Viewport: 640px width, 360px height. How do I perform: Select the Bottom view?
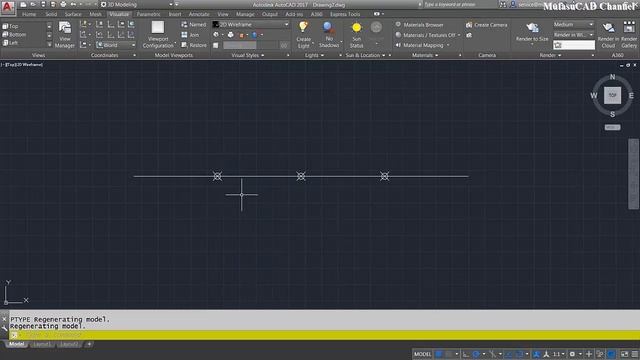[14, 35]
